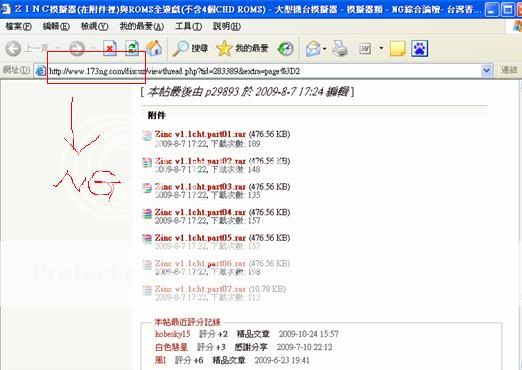Expand the Edit button dropdown arrow
The height and width of the screenshot is (370, 522).
381,49
